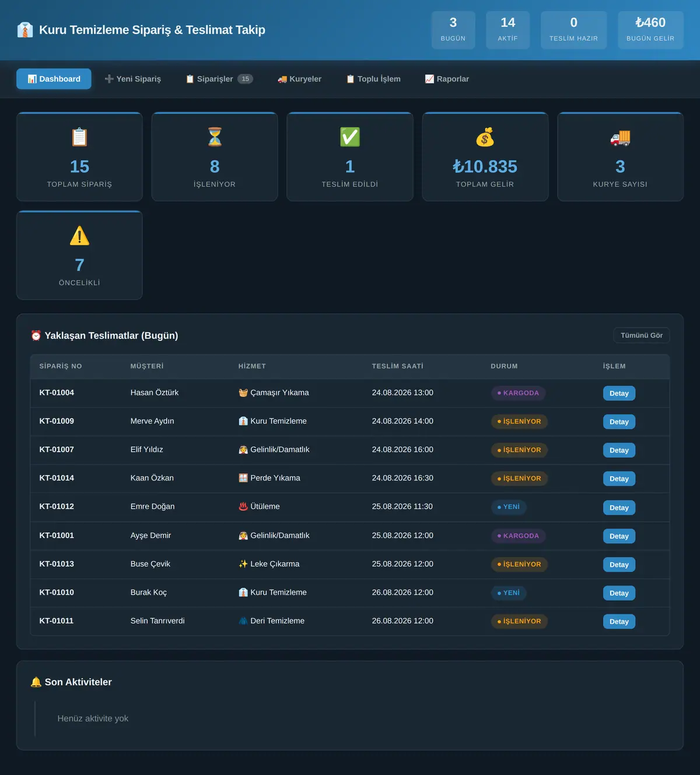The width and height of the screenshot is (700, 775).
Task: Open Detay for order KT-01004
Action: (x=619, y=393)
